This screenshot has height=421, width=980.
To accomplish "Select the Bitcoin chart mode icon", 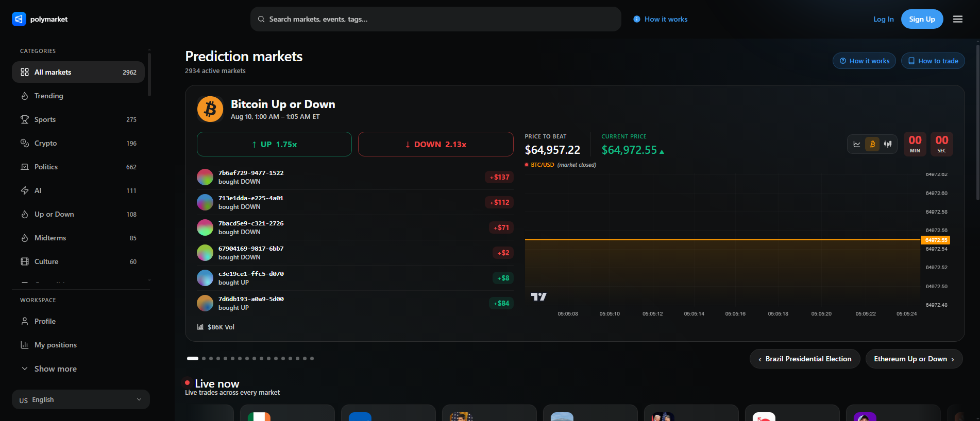I will [x=872, y=144].
